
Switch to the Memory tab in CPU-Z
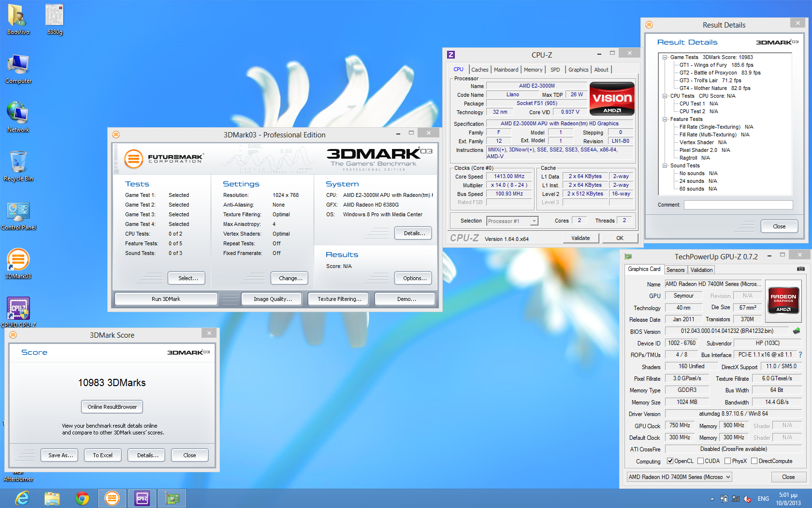[533, 70]
